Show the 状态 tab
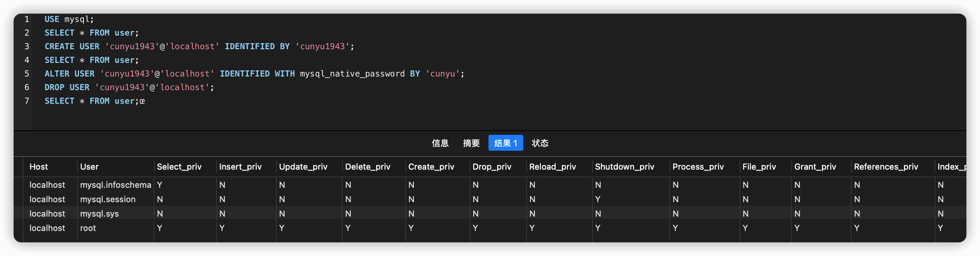This screenshot has width=980, height=256. pyautogui.click(x=540, y=143)
